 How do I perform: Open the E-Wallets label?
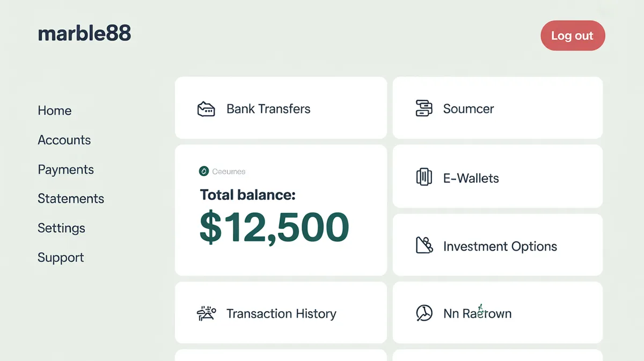click(471, 178)
